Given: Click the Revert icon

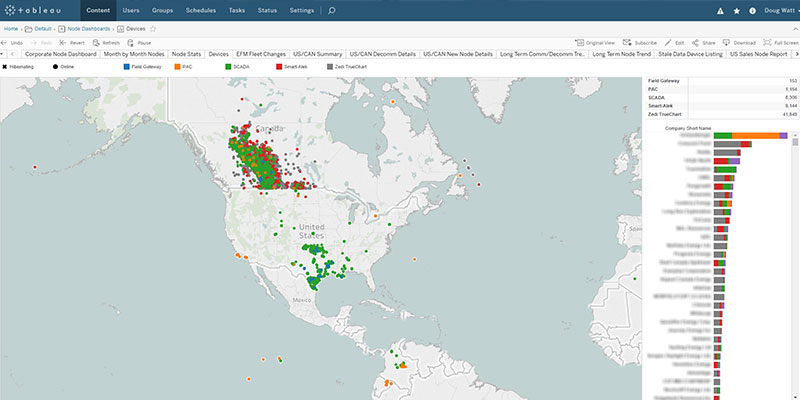Looking at the screenshot, I should click(x=63, y=43).
